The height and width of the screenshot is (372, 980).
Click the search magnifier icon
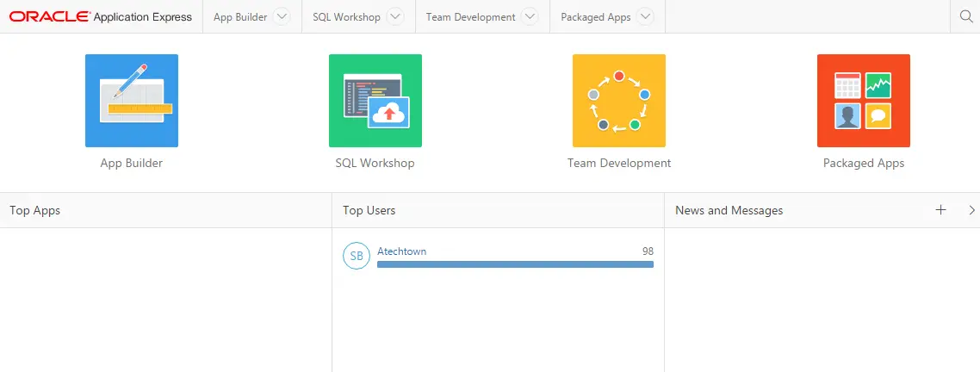click(x=965, y=17)
